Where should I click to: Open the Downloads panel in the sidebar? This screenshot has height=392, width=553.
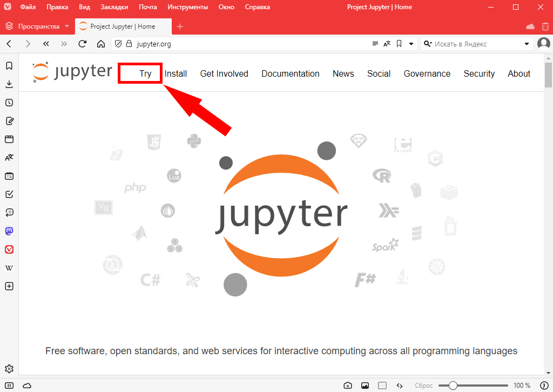coord(9,84)
